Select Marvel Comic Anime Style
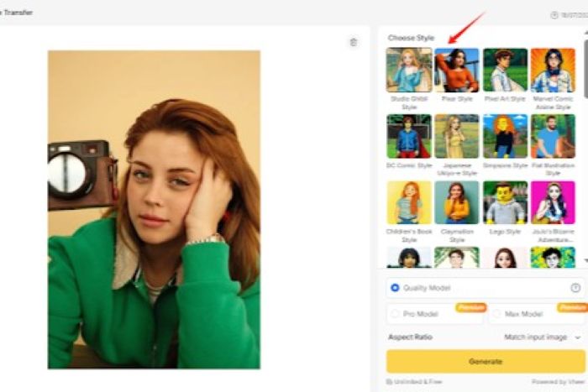The height and width of the screenshot is (392, 588). (553, 70)
